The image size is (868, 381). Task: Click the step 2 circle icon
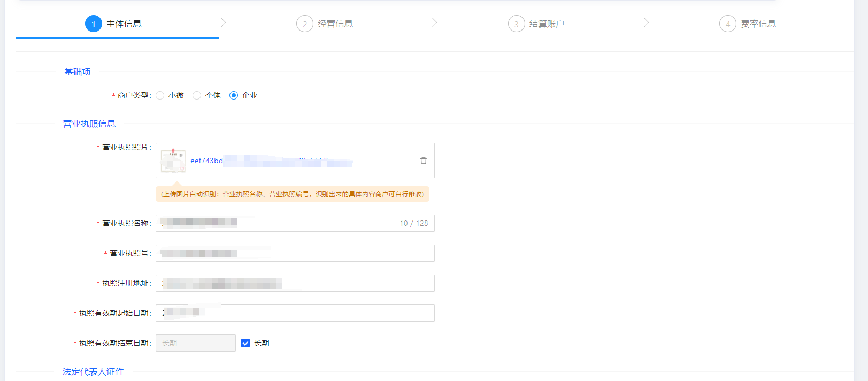coord(305,24)
